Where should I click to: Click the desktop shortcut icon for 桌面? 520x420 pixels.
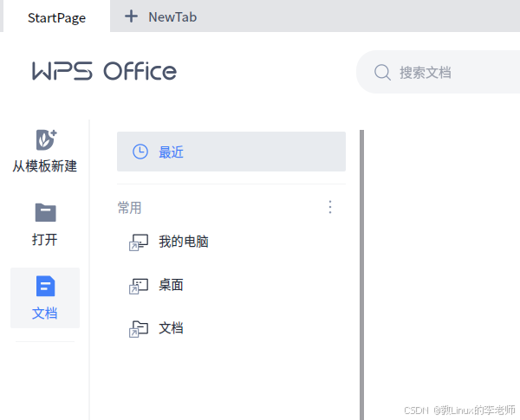tap(139, 286)
